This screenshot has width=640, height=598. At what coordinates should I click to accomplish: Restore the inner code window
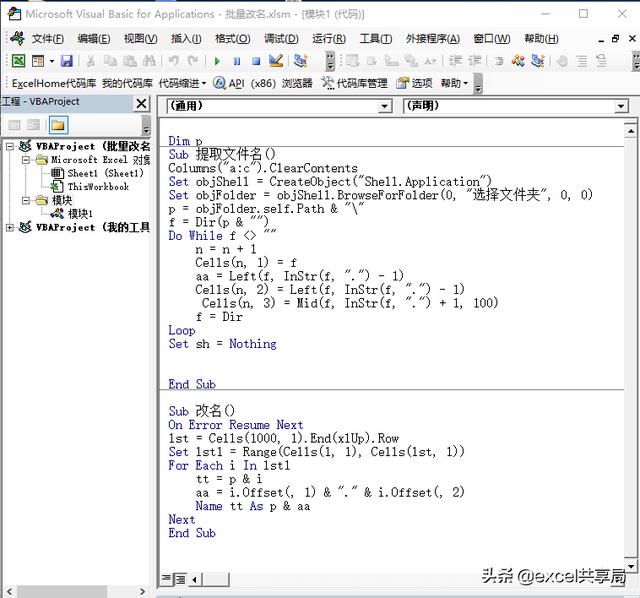click(x=616, y=39)
